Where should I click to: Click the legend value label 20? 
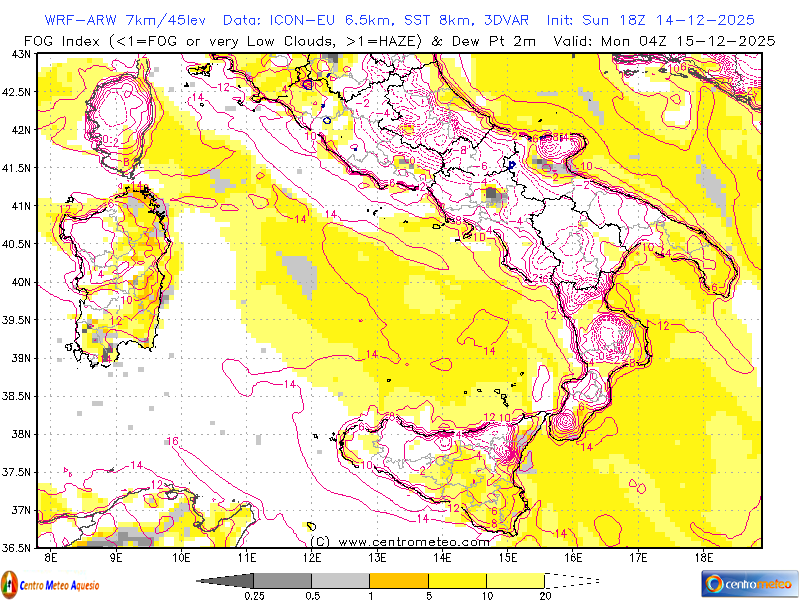[x=544, y=596]
